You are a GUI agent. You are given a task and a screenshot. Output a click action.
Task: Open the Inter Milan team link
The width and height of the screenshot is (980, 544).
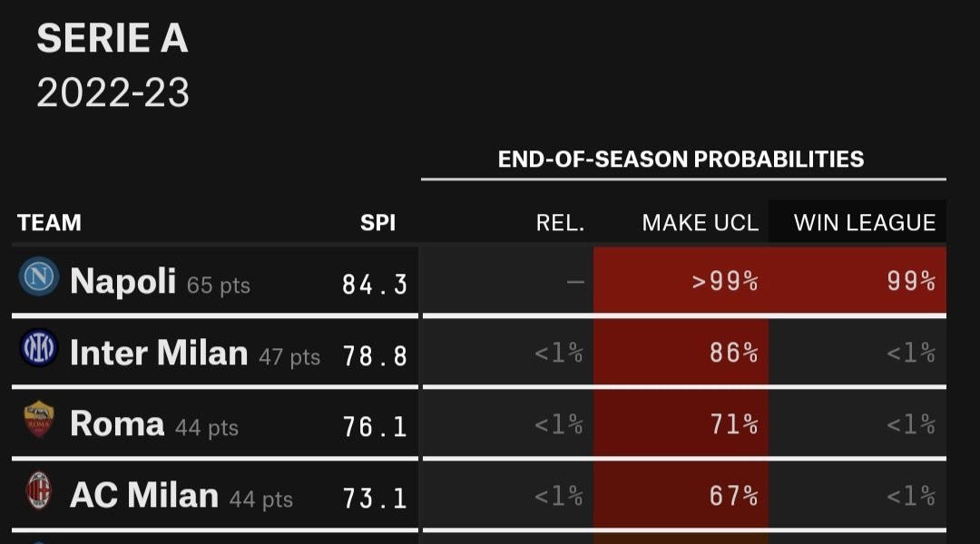(x=159, y=353)
